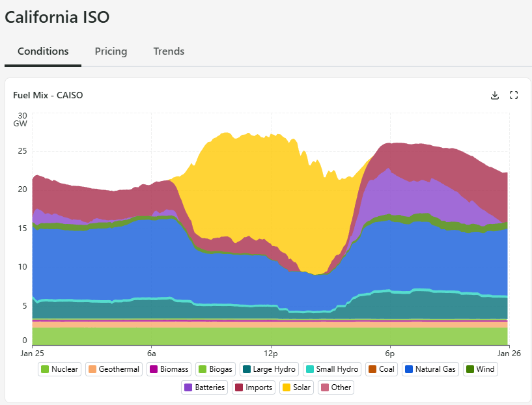This screenshot has width=532, height=405.
Task: Click the blue natural gas chart area
Action: click(x=98, y=260)
